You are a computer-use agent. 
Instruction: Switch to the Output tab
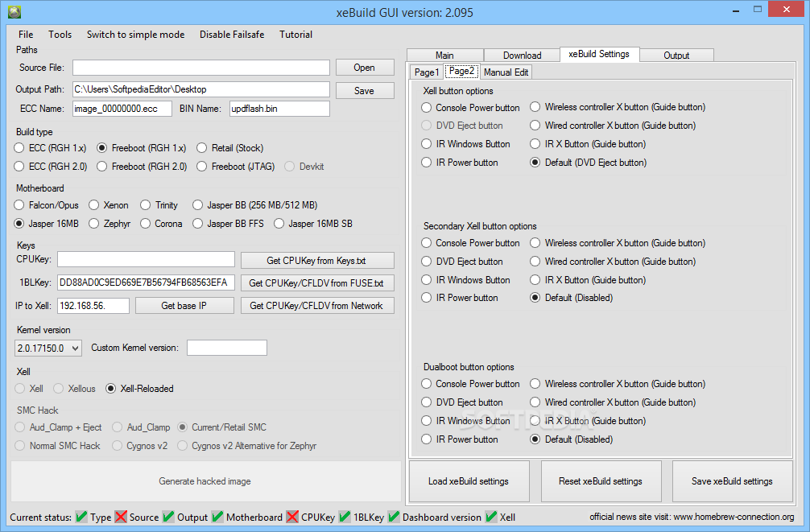(x=676, y=56)
